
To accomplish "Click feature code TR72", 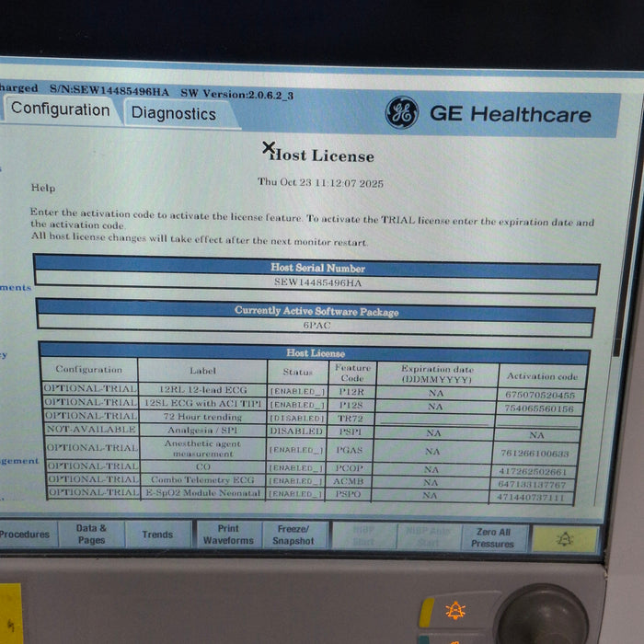I will coord(350,419).
